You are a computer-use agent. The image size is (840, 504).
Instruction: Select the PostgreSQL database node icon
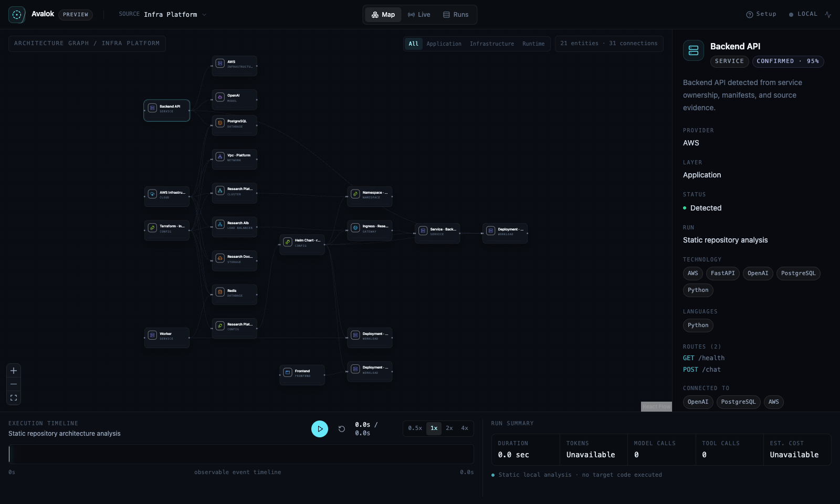click(x=220, y=123)
